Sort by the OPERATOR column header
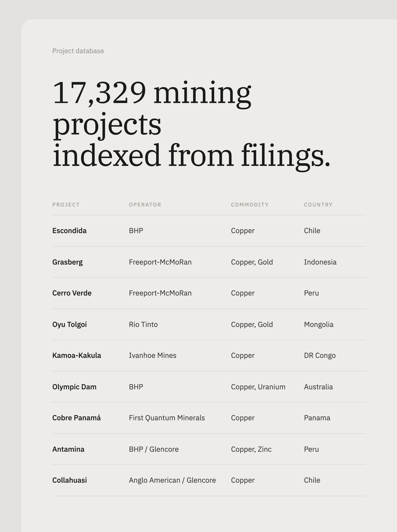Viewport: 397px width, 532px height. [x=145, y=205]
